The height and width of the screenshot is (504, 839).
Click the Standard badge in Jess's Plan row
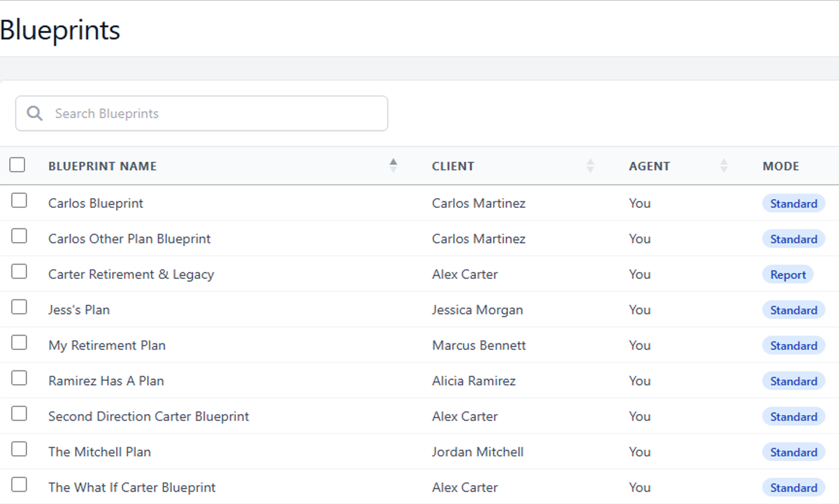click(794, 310)
